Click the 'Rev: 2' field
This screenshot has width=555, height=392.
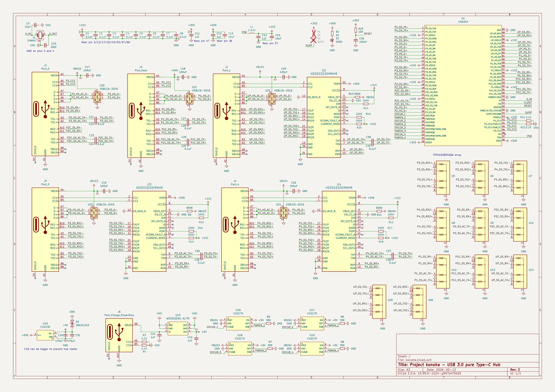(x=515, y=370)
